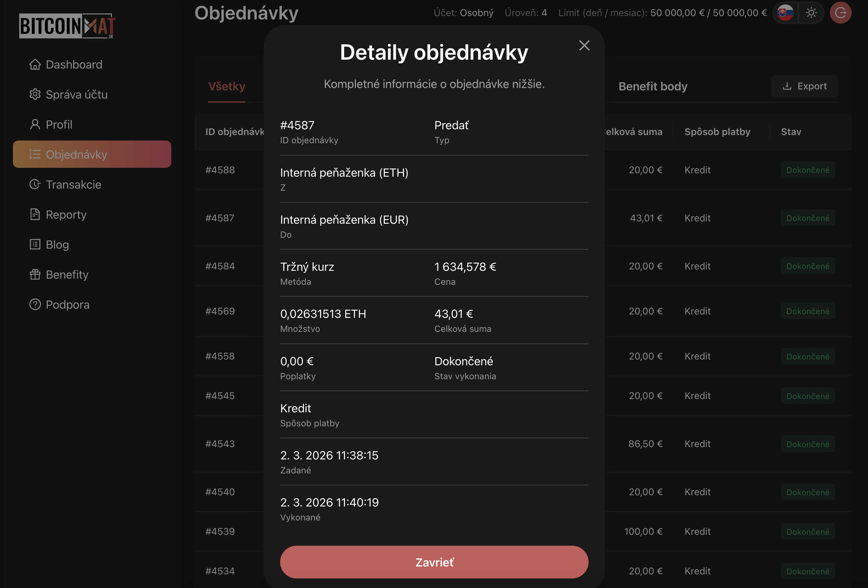The image size is (868, 588).
Task: Select order row #4588
Action: coord(220,170)
